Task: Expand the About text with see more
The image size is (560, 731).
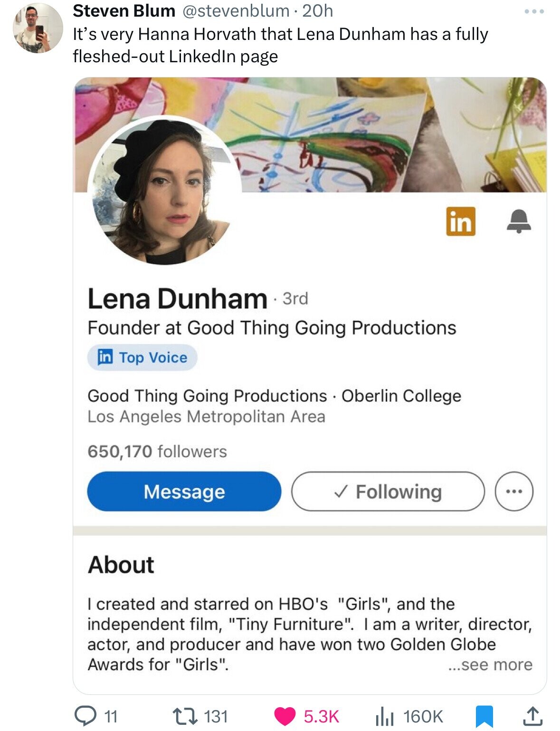Action: (491, 664)
